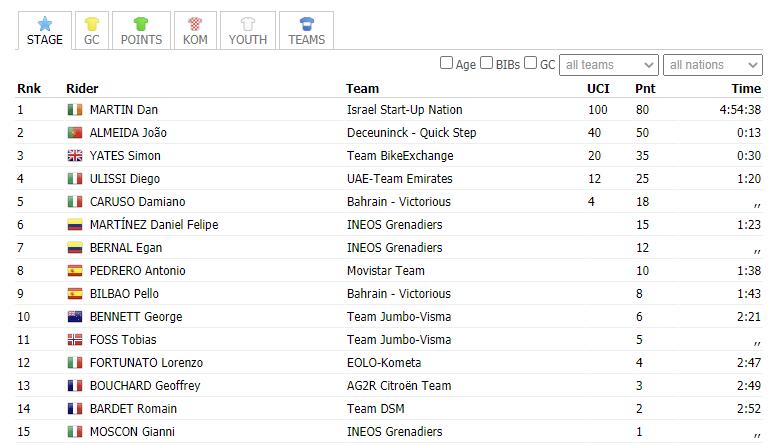This screenshot has height=445, width=781.
Task: Click the polka-dot KOM jersey icon
Action: [195, 23]
